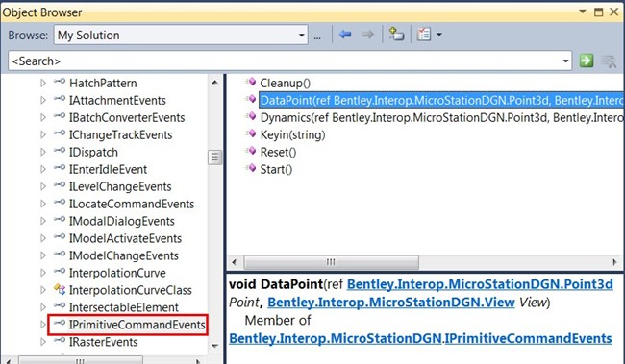Screen dimensions: 625x364
Task: Open the Search box dropdown arrow
Action: pyautogui.click(x=565, y=61)
